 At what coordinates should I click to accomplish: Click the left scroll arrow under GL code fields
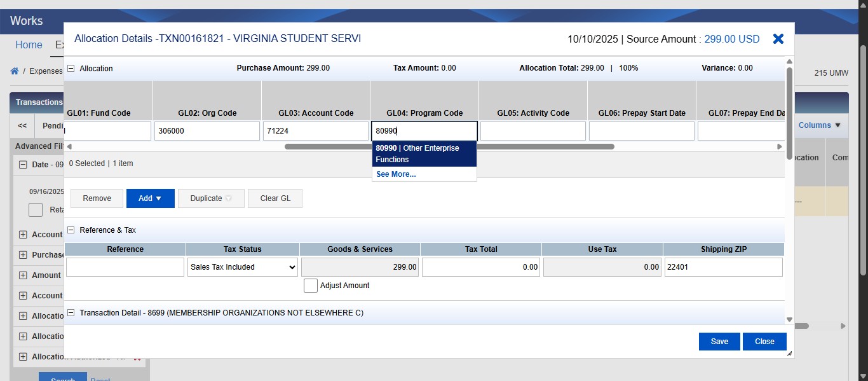(x=69, y=146)
